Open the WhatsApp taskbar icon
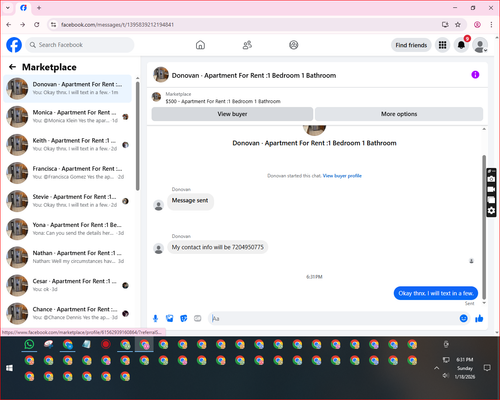 [29, 344]
